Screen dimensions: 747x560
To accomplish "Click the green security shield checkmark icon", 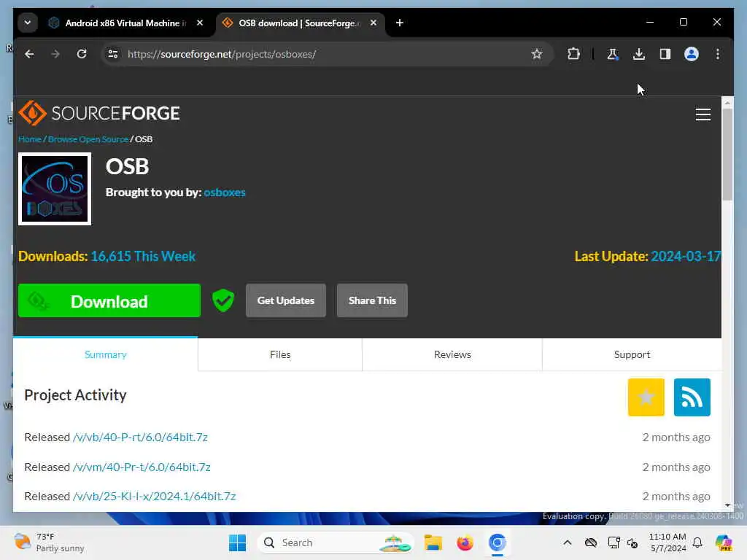I will [223, 300].
